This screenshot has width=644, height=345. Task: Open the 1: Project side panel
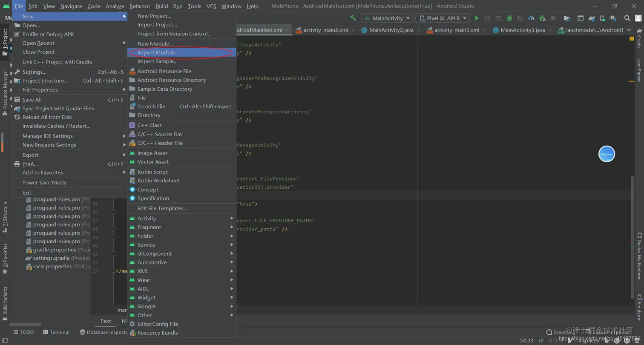[5, 43]
